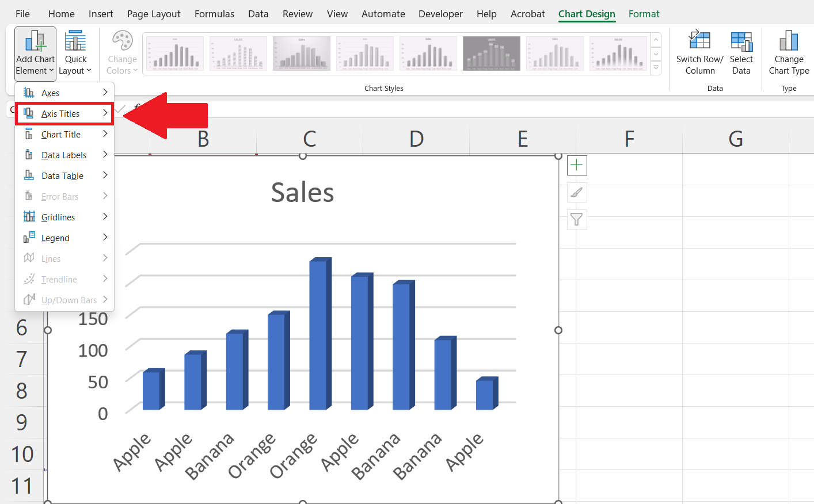Select column G header

click(x=736, y=139)
